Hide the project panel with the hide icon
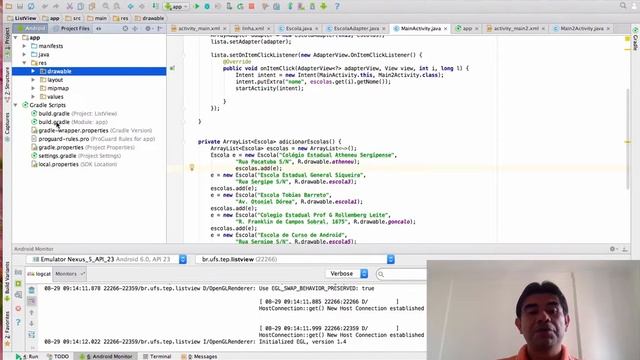 coord(160,28)
